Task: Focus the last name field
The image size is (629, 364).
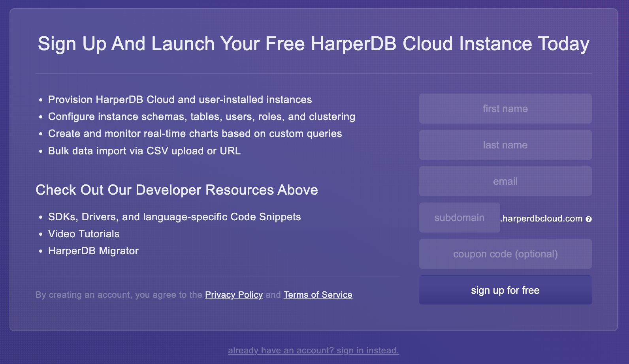Action: coord(505,145)
